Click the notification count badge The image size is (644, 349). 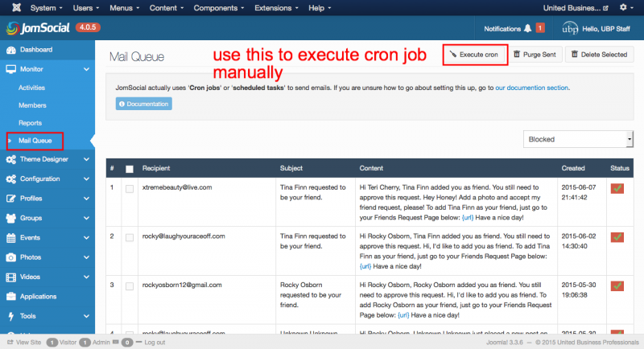540,28
